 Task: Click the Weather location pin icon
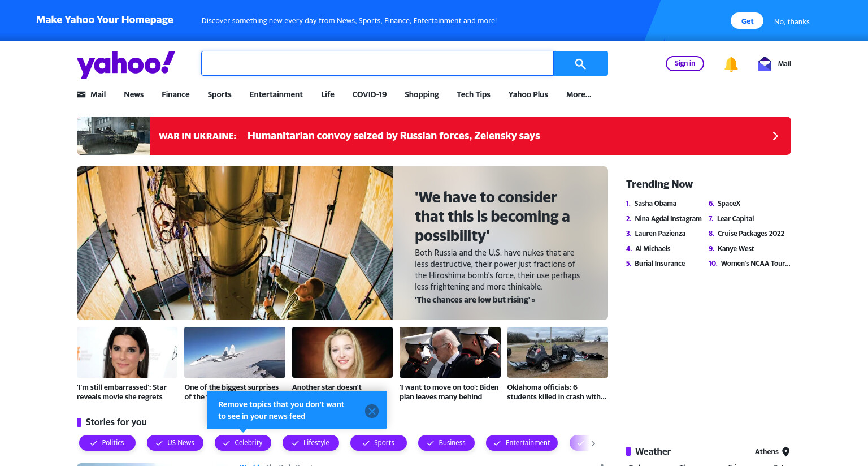(x=786, y=451)
